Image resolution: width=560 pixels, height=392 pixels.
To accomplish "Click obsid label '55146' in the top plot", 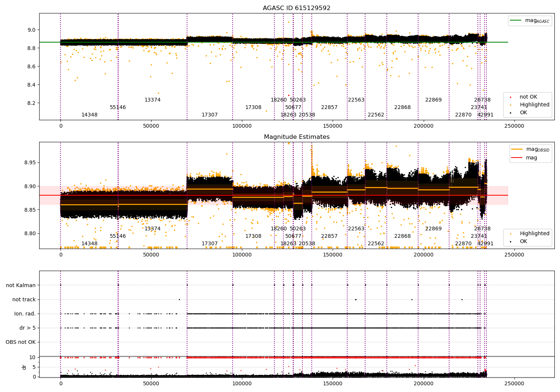I will tap(118, 108).
